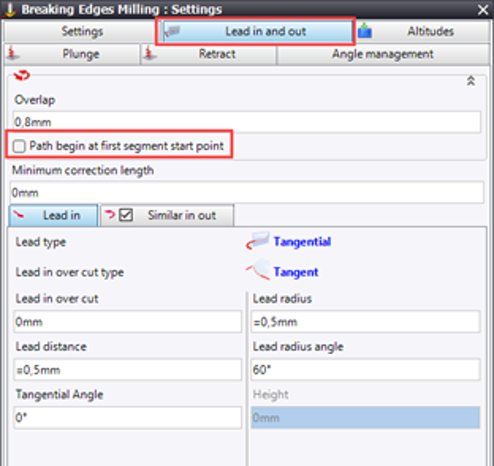This screenshot has width=494, height=466.
Task: Click the red arrow icon beside Similar in out
Action: [110, 214]
